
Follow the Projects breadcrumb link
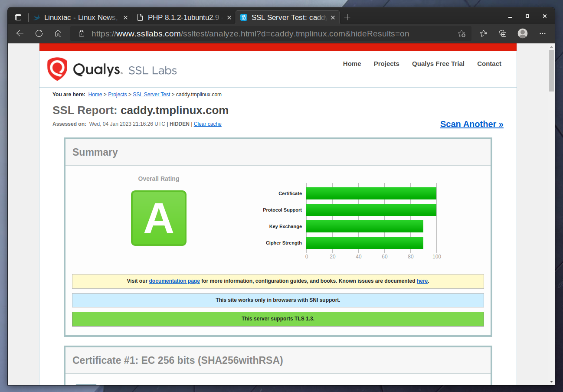click(x=118, y=95)
